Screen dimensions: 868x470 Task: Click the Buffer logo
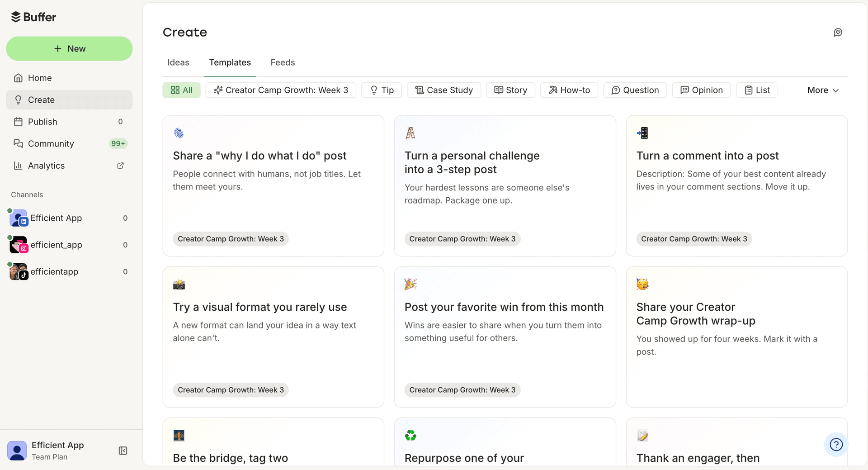pos(33,17)
